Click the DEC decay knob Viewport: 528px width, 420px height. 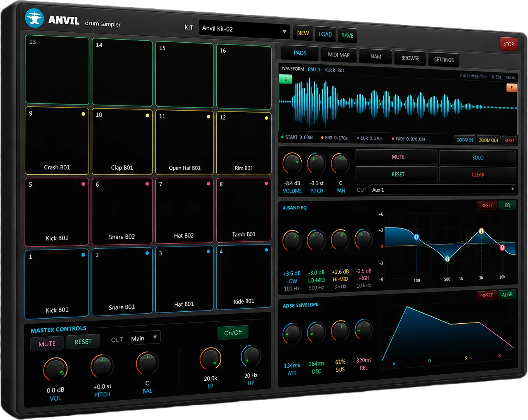[316, 332]
